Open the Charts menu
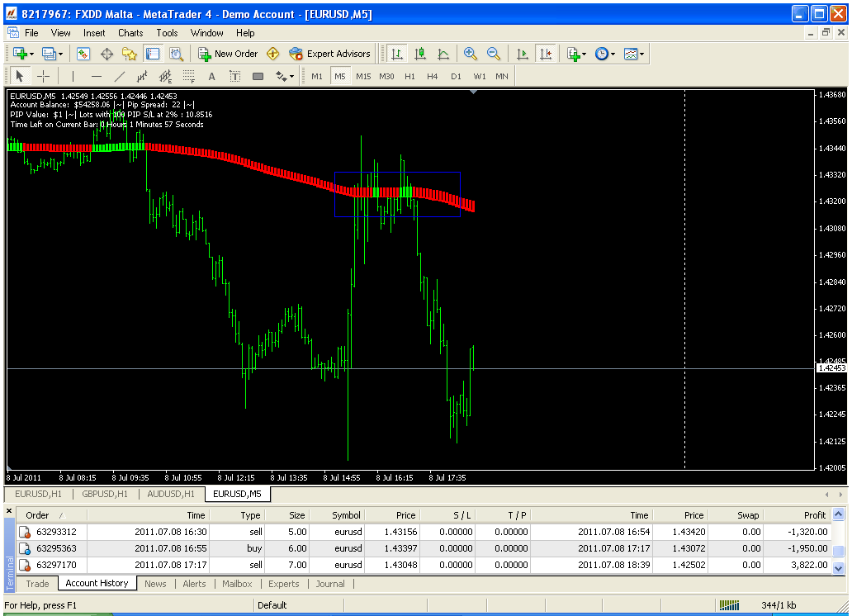 (130, 33)
